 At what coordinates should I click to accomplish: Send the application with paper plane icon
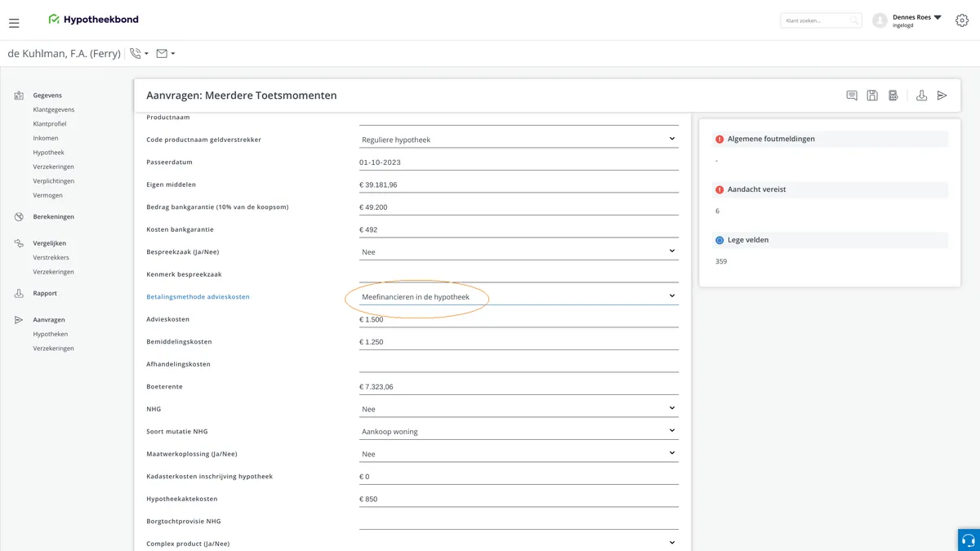(942, 96)
